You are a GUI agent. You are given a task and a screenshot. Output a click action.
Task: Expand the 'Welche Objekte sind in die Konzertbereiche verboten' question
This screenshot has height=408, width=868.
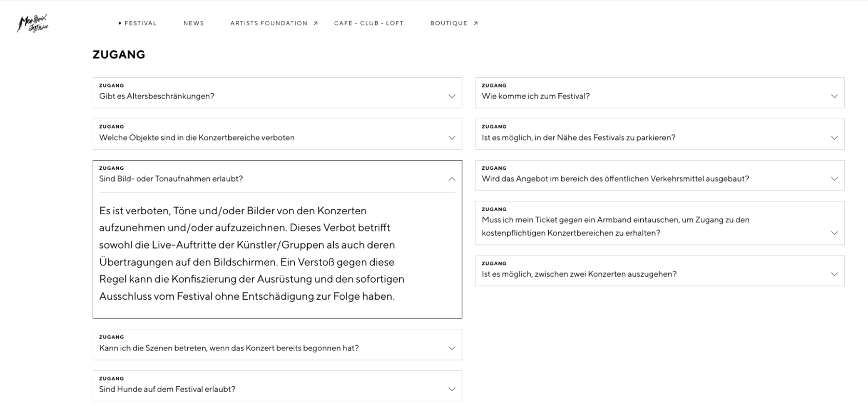point(197,138)
